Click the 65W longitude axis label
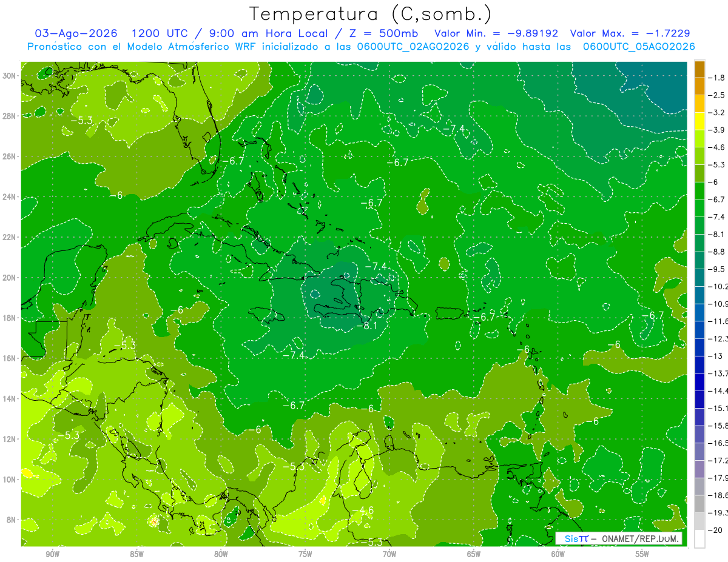Screen dimensions: 728x562 (474, 554)
